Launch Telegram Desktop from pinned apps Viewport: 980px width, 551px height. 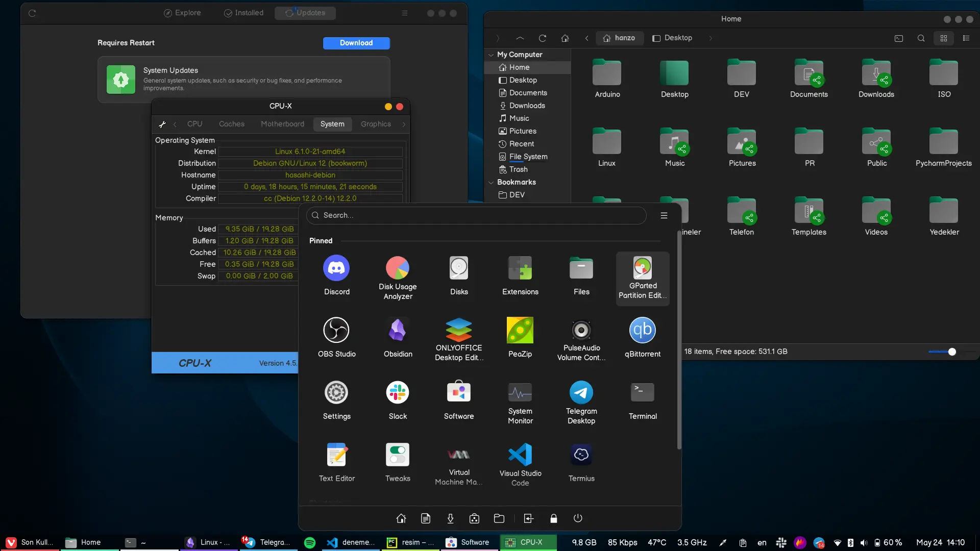point(581,403)
